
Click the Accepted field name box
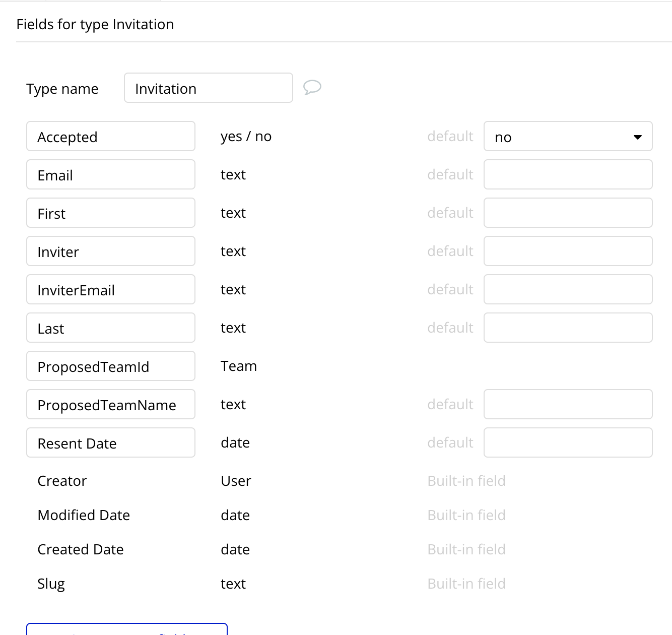click(111, 137)
